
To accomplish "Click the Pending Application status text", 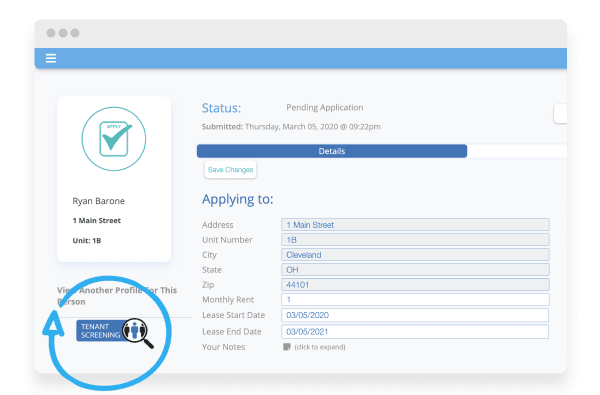I will (x=325, y=108).
